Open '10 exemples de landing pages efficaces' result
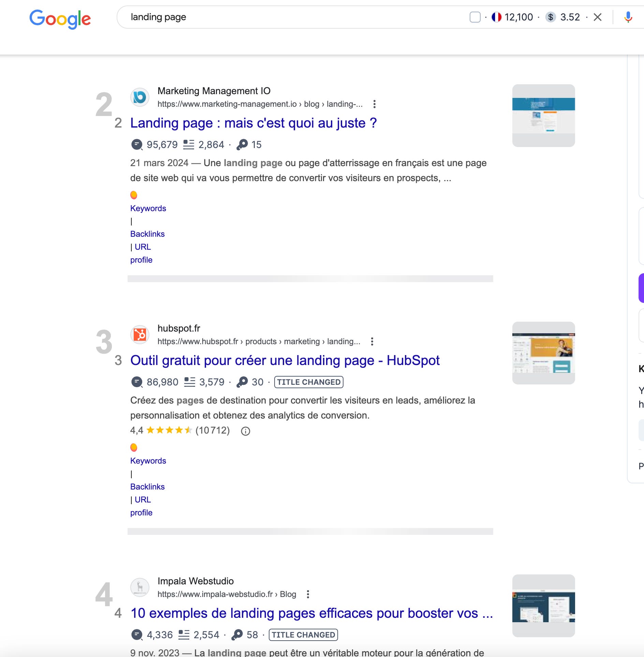The image size is (644, 657). (312, 613)
